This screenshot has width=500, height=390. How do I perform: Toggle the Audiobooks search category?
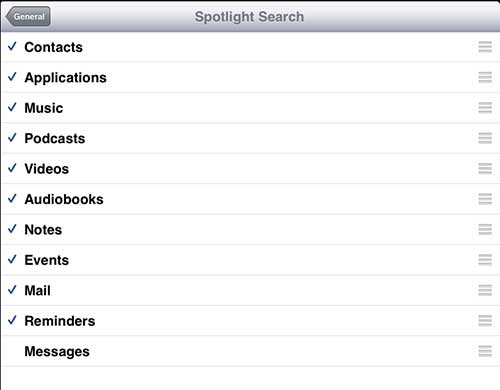click(250, 199)
